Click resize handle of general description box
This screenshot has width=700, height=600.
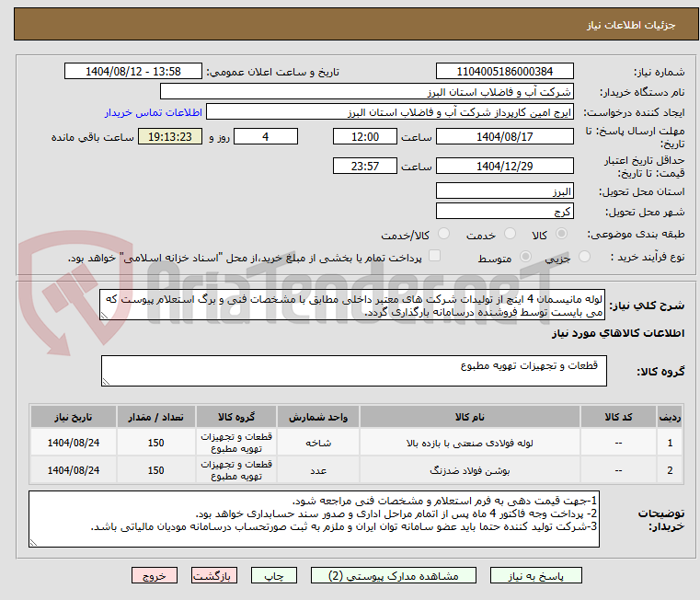click(x=104, y=316)
